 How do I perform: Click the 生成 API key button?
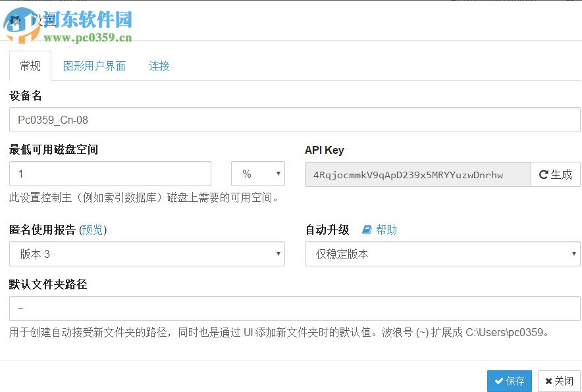(555, 174)
